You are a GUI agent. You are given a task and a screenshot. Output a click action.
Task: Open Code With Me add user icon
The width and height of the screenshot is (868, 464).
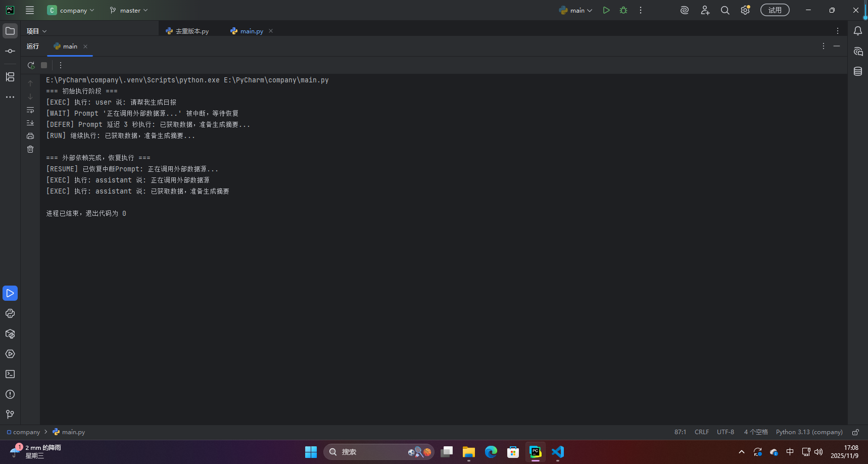[x=705, y=10]
